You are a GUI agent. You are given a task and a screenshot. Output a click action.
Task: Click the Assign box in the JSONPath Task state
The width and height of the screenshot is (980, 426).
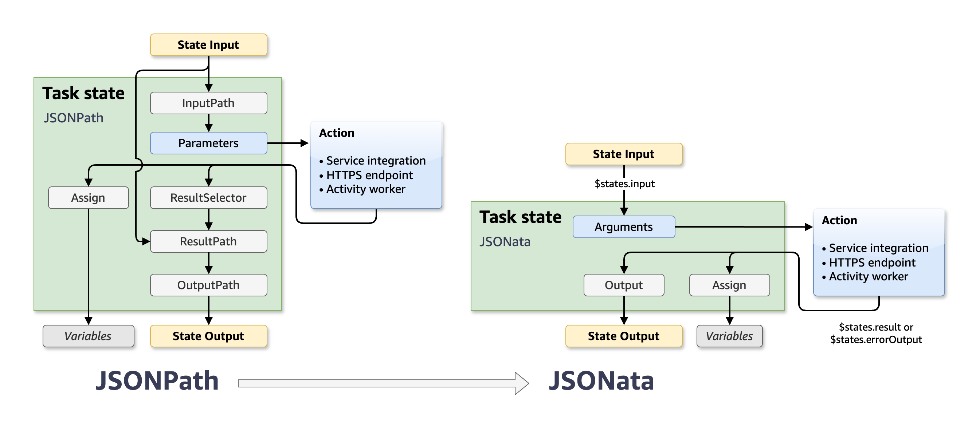(x=88, y=198)
